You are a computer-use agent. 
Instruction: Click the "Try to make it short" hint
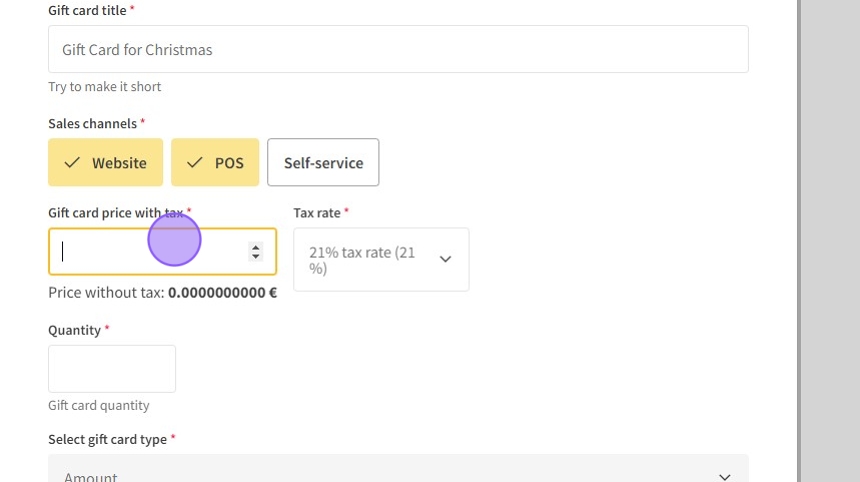point(105,87)
